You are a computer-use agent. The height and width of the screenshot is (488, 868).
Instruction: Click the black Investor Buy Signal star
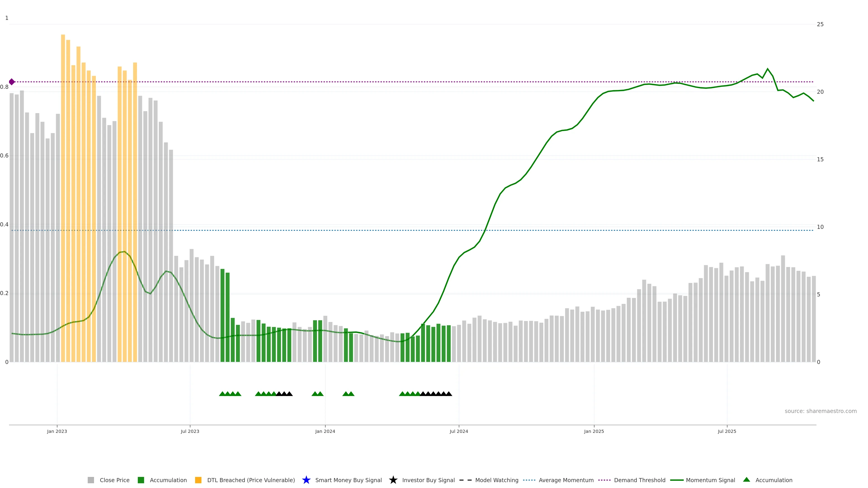(x=393, y=480)
